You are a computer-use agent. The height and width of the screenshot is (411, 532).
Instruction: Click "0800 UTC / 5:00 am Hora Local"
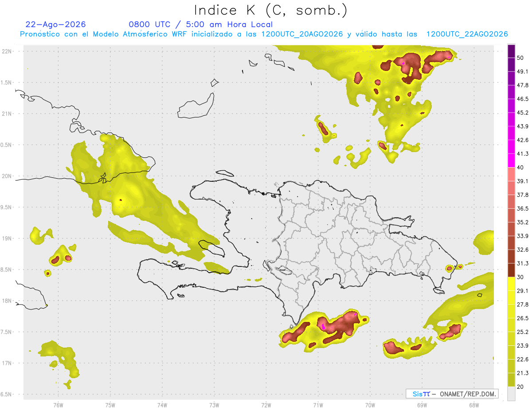tap(201, 24)
